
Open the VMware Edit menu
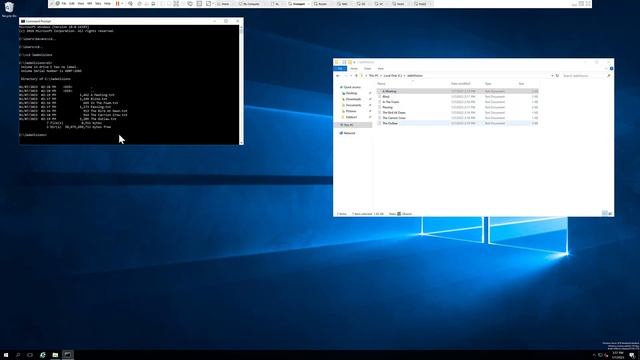(72, 4)
